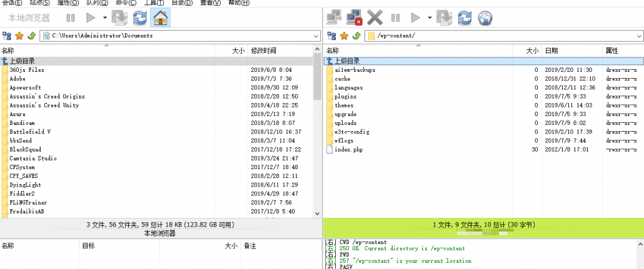Refresh the local file list
Screen dimensions: 644x269
(140, 18)
